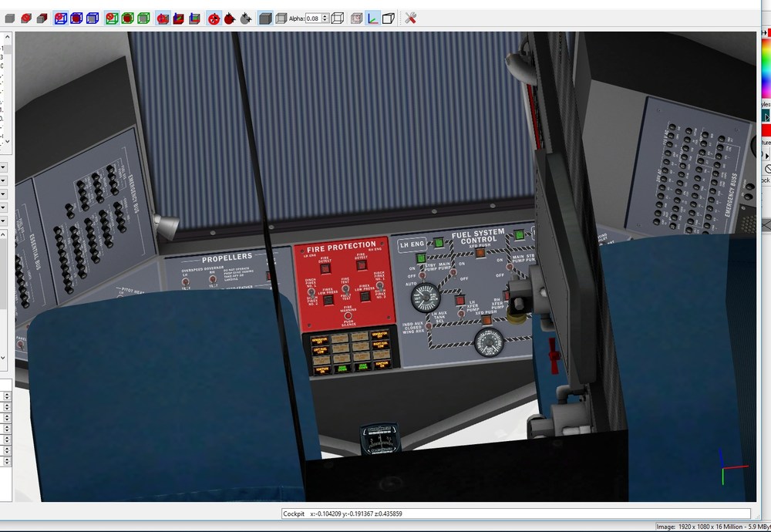Click the gray ladybug icon
The height and width of the screenshot is (532, 771).
coord(246,19)
